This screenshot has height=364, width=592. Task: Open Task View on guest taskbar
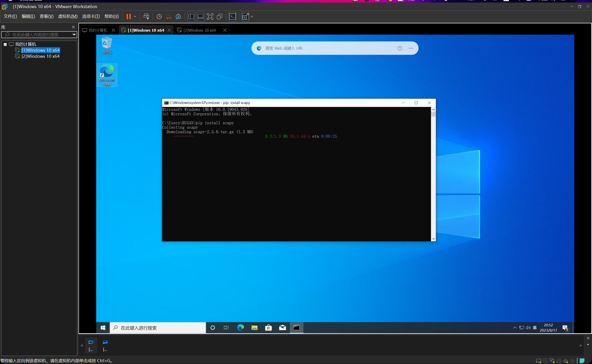click(x=226, y=328)
